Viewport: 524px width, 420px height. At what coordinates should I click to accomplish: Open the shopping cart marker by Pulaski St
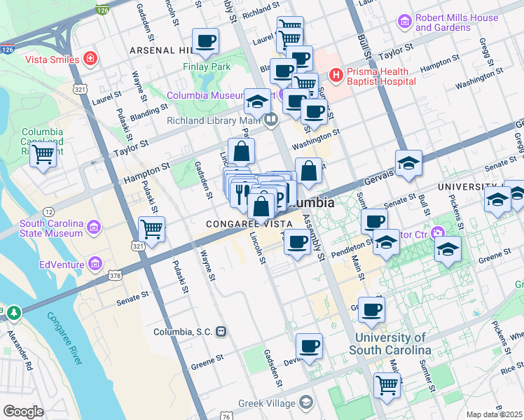pos(151,227)
